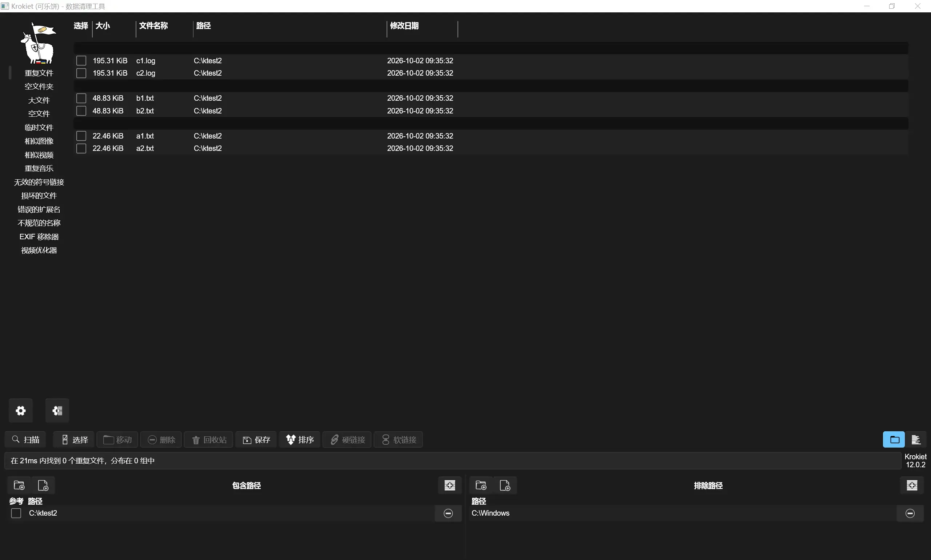
Task: Add file to excluded paths
Action: pos(505,485)
